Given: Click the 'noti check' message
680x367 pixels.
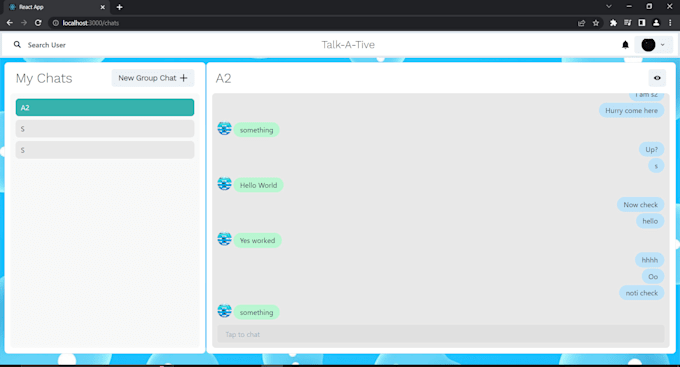Looking at the screenshot, I should point(641,293).
